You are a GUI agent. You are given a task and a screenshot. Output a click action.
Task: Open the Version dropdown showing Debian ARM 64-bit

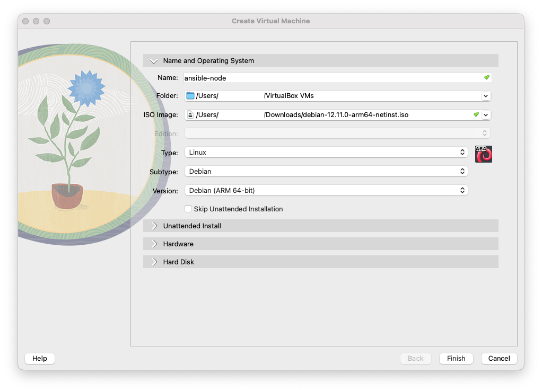point(326,190)
